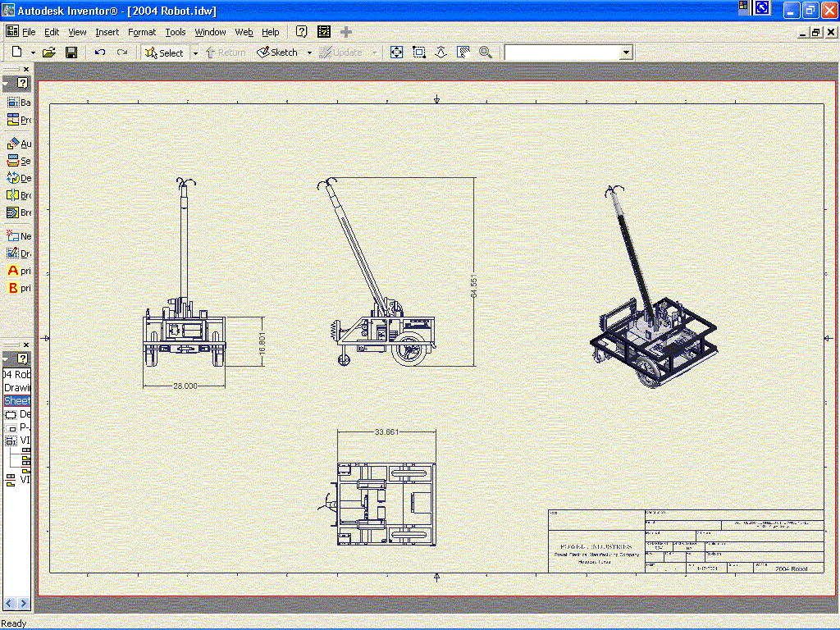
Task: Click the 33.661 dimension on top view
Action: [386, 431]
